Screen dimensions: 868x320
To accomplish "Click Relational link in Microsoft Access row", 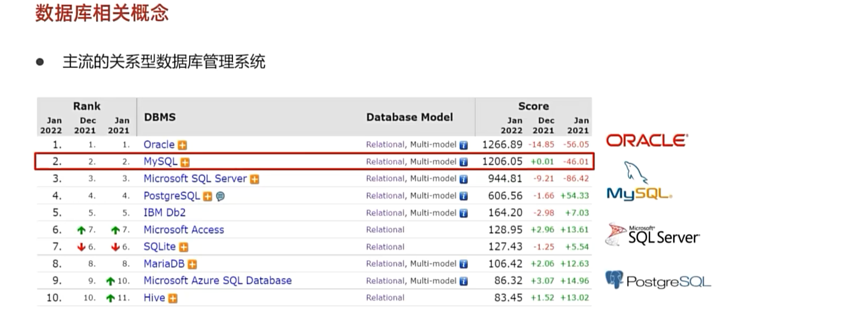I will (386, 230).
